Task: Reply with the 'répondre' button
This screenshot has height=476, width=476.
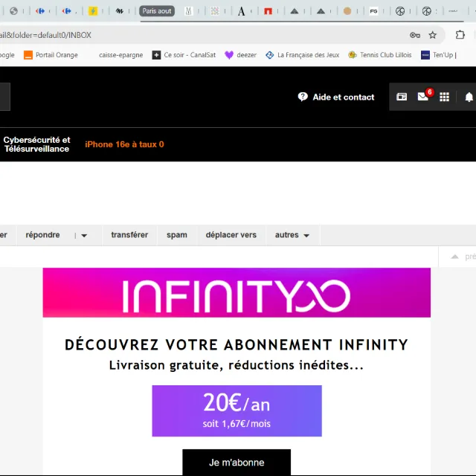Action: [42, 235]
